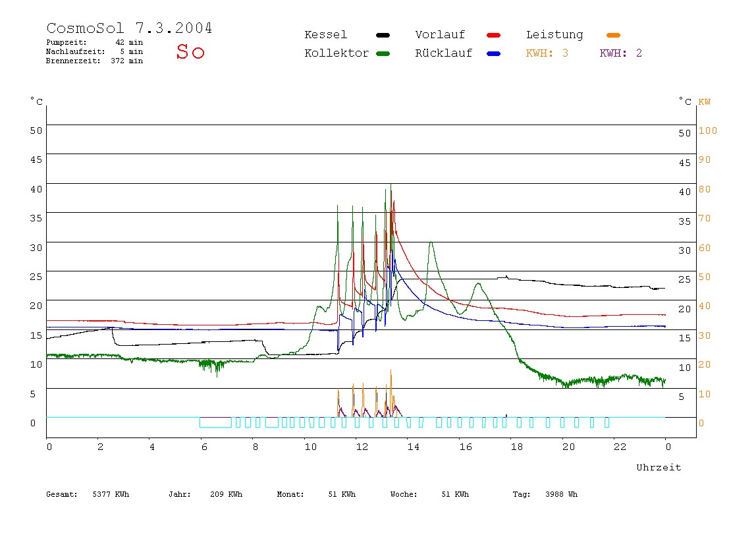Click the purple 'KWH: 2' readout
The width and height of the screenshot is (756, 535).
[621, 53]
